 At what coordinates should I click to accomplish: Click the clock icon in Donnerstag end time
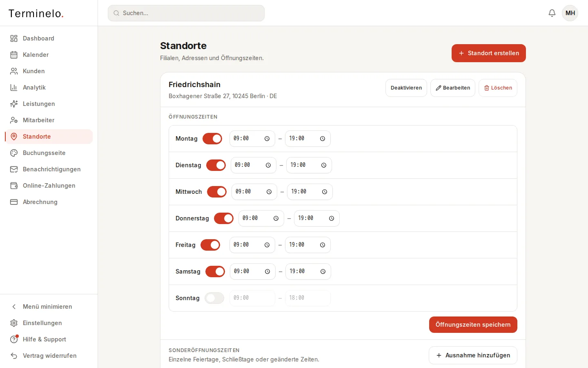332,218
